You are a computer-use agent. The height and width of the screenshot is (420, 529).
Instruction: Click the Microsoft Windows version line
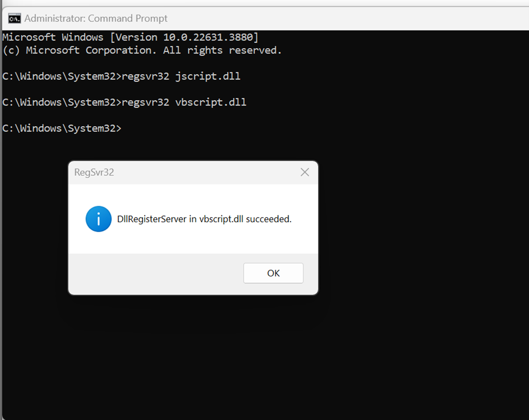(130, 37)
